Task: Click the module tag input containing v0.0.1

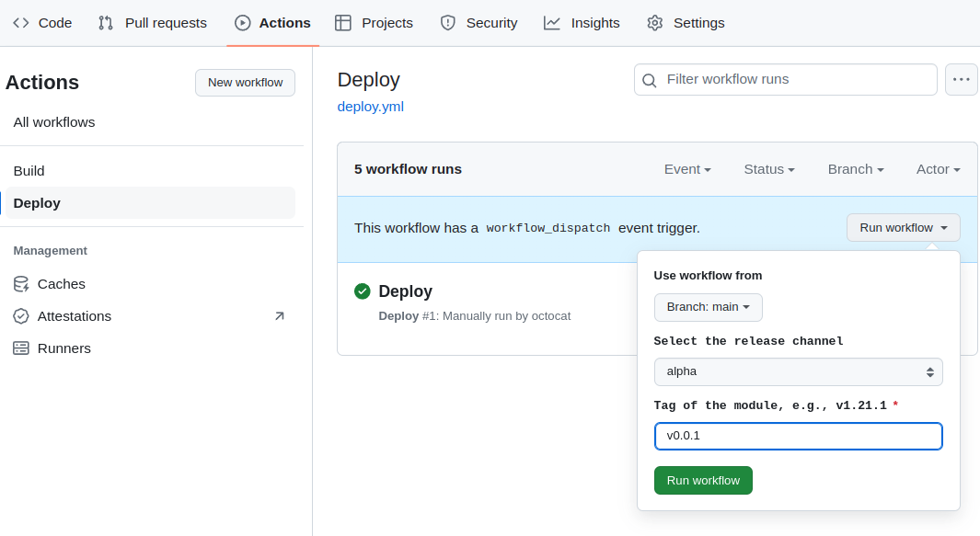Action: click(798, 436)
